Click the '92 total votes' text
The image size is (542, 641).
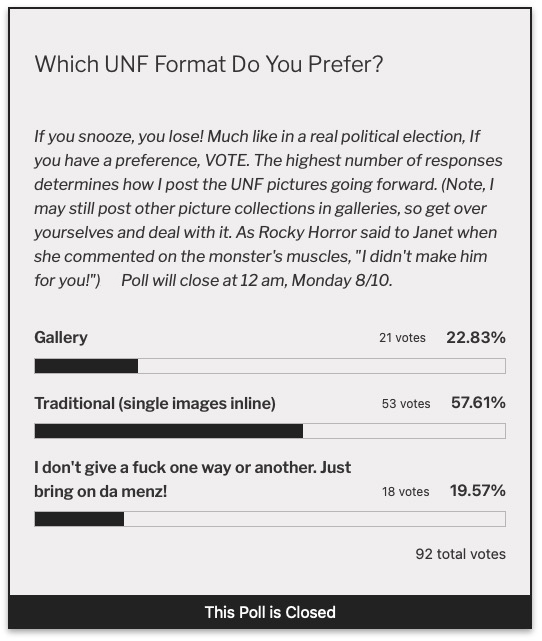(461, 554)
